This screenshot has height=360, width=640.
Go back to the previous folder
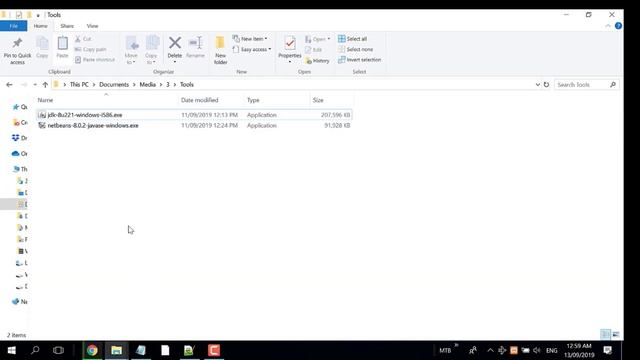click(x=9, y=84)
